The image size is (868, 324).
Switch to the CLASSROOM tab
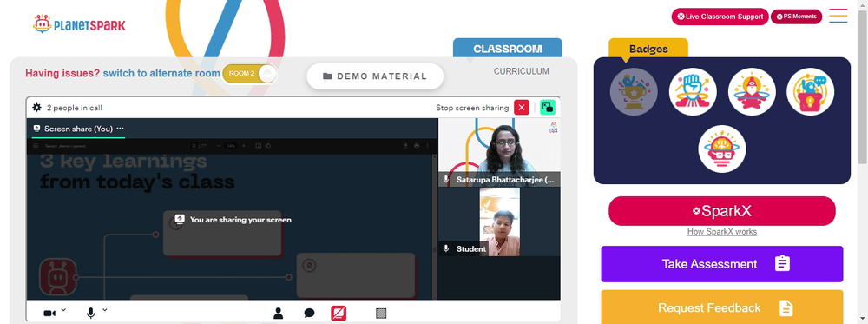508,49
